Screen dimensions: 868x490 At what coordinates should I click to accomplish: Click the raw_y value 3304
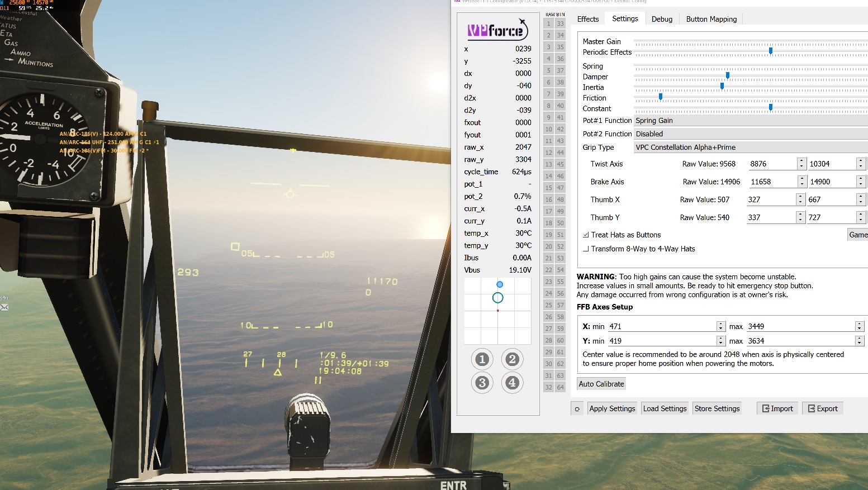click(x=523, y=160)
